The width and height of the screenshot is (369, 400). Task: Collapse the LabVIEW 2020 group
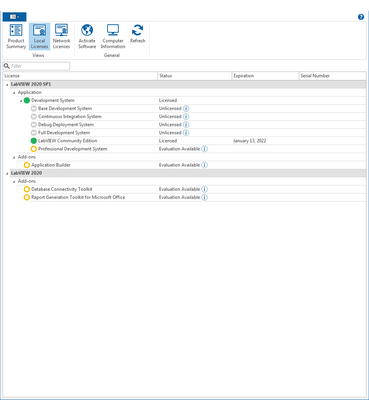point(7,173)
